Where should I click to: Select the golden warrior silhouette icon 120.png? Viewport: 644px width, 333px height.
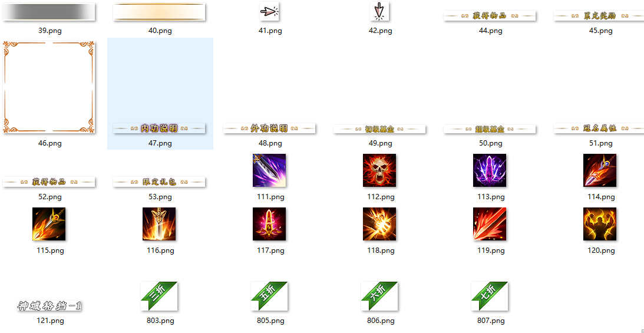pyautogui.click(x=600, y=224)
